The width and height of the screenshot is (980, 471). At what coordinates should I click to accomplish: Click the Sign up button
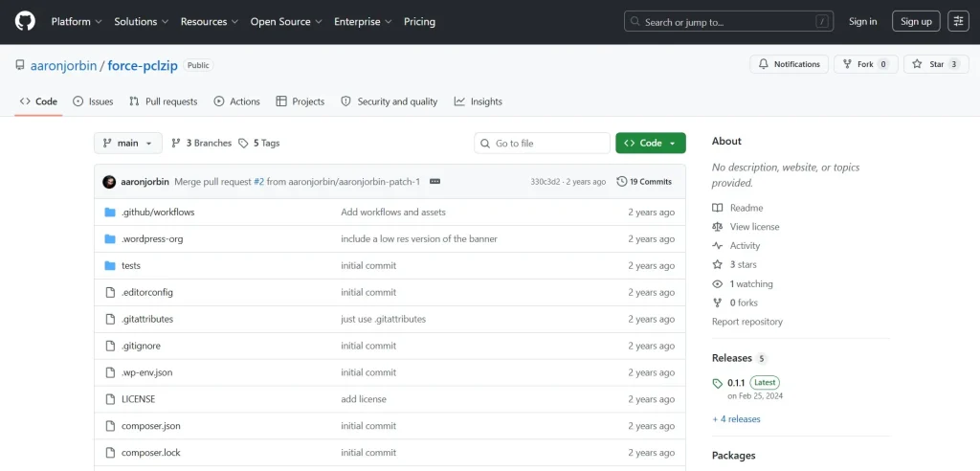[916, 22]
